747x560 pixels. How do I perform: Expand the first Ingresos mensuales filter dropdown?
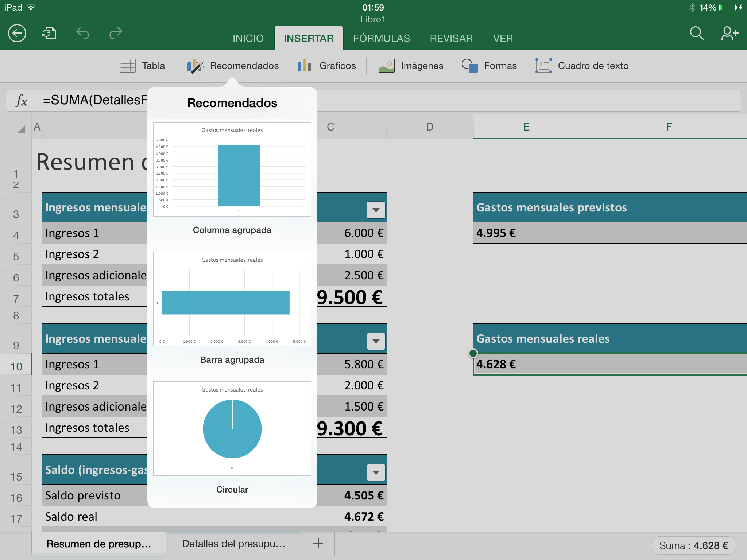coord(376,210)
